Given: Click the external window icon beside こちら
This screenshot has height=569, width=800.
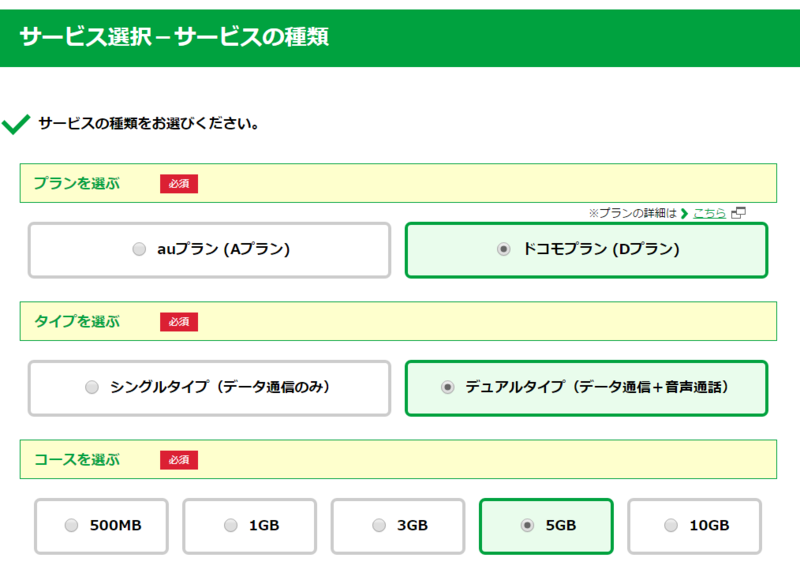Looking at the screenshot, I should (x=738, y=213).
